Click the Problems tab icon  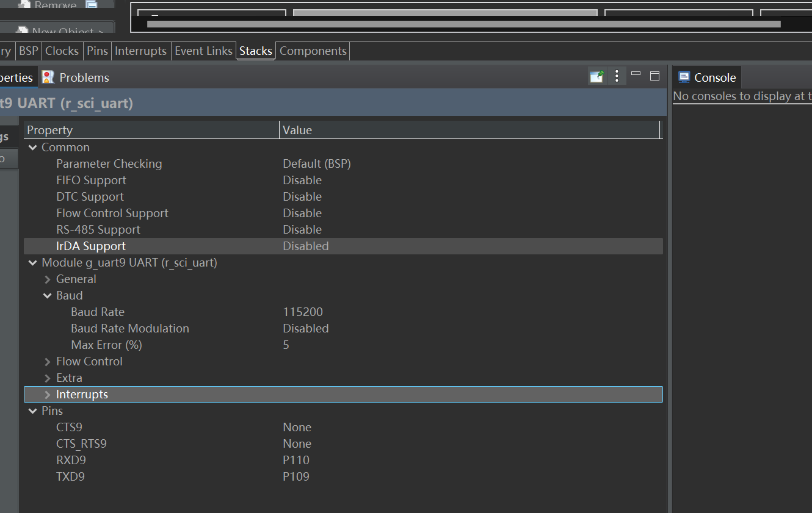click(x=47, y=77)
